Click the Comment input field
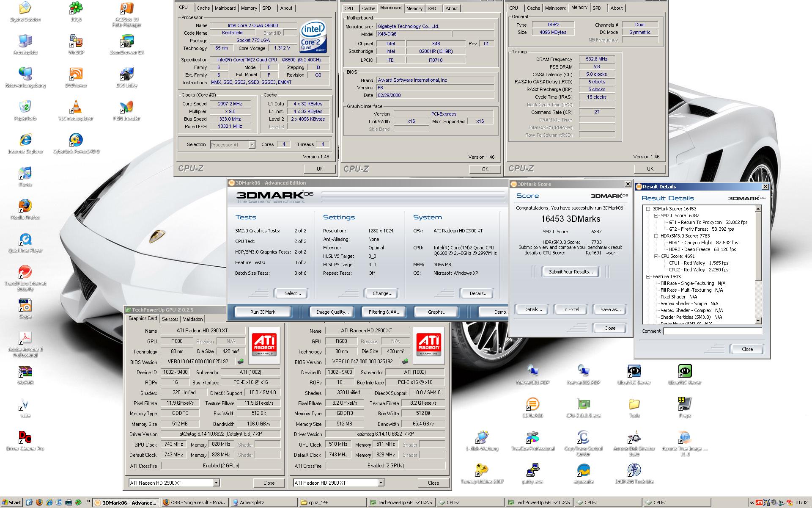812x508 pixels. [x=712, y=331]
